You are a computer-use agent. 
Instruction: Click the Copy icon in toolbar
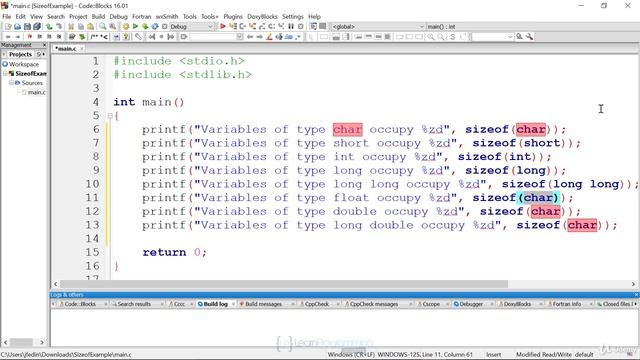81,27
